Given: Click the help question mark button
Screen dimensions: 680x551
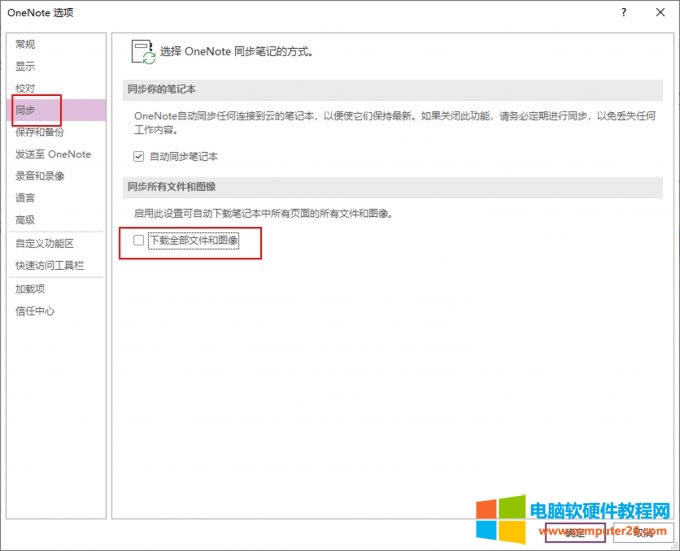Looking at the screenshot, I should click(623, 13).
